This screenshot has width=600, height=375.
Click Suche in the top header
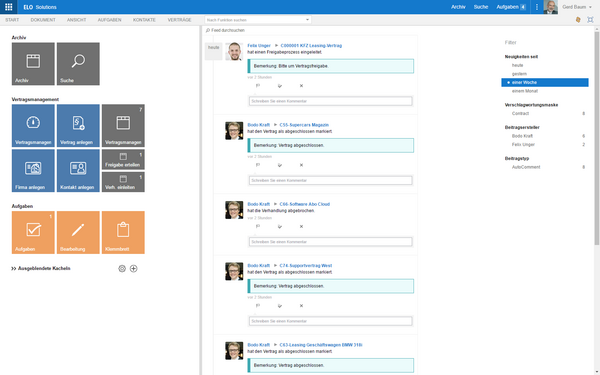(481, 7)
